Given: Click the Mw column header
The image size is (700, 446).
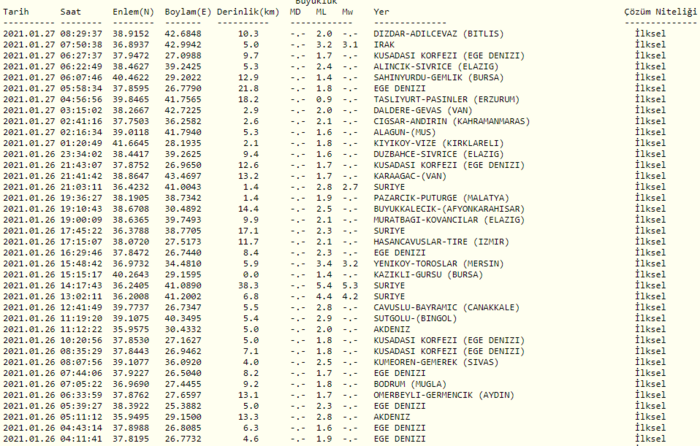Looking at the screenshot, I should click(x=347, y=12).
